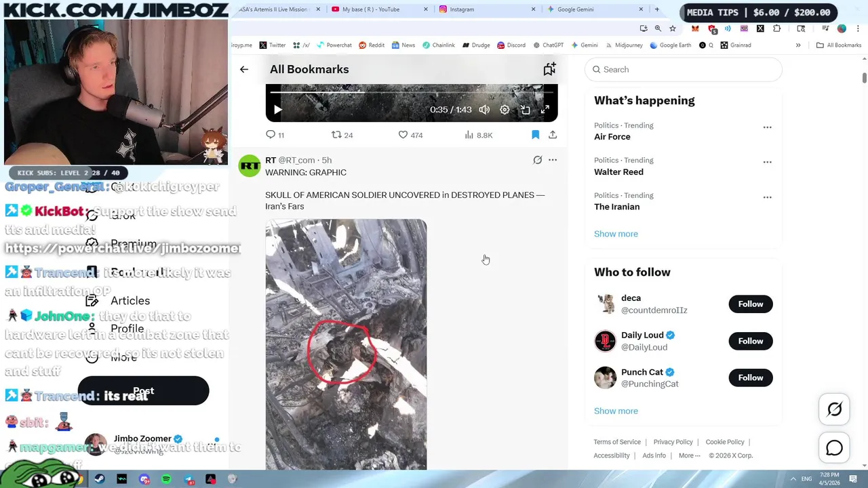The height and width of the screenshot is (488, 868).
Task: Open the Messages chat floating button
Action: (834, 448)
